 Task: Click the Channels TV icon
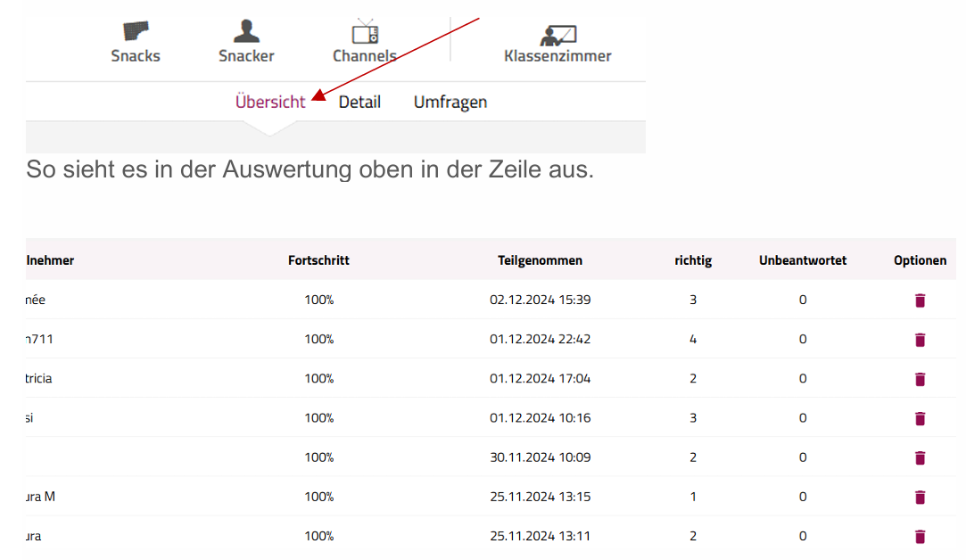tap(365, 33)
